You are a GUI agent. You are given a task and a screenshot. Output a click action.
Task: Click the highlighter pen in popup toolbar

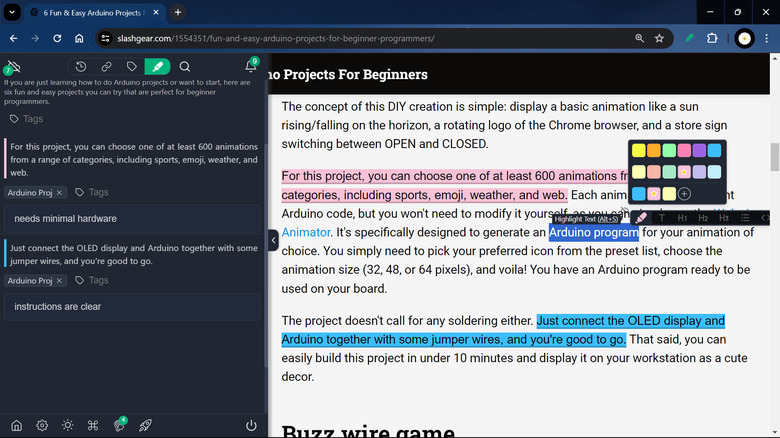click(641, 218)
